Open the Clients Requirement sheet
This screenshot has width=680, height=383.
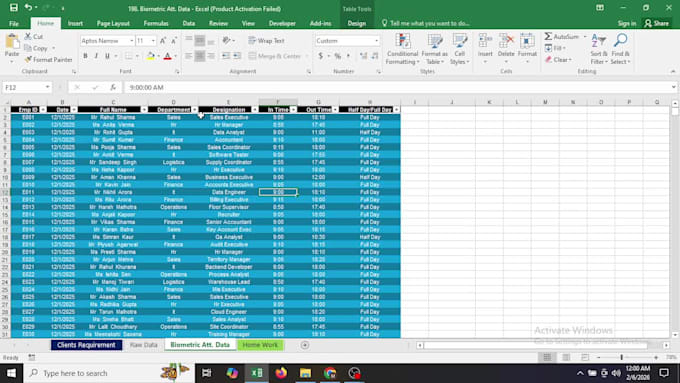(x=86, y=345)
